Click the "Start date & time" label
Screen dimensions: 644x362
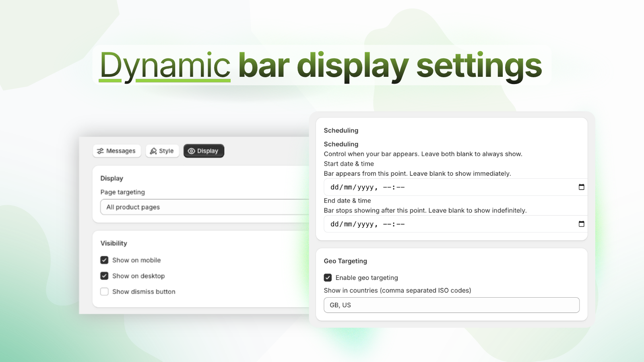[x=349, y=164]
